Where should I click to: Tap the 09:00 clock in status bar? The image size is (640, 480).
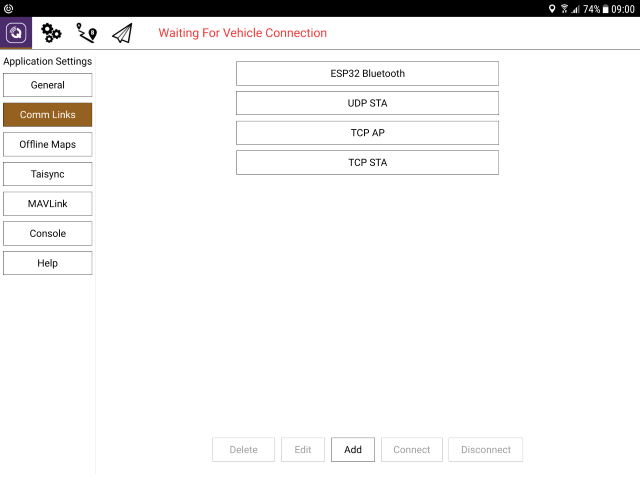coord(623,9)
